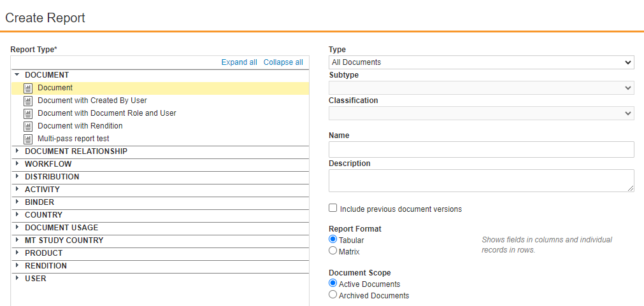Open the Classification dropdown
Viewport: 644px width, 306px height.
click(481, 113)
